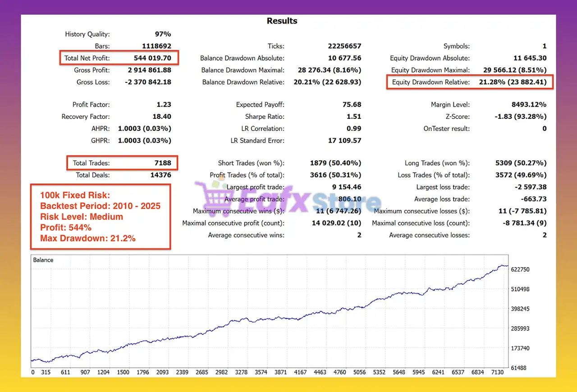This screenshot has width=577, height=392.
Task: Click the Results heading at top
Action: 282,21
